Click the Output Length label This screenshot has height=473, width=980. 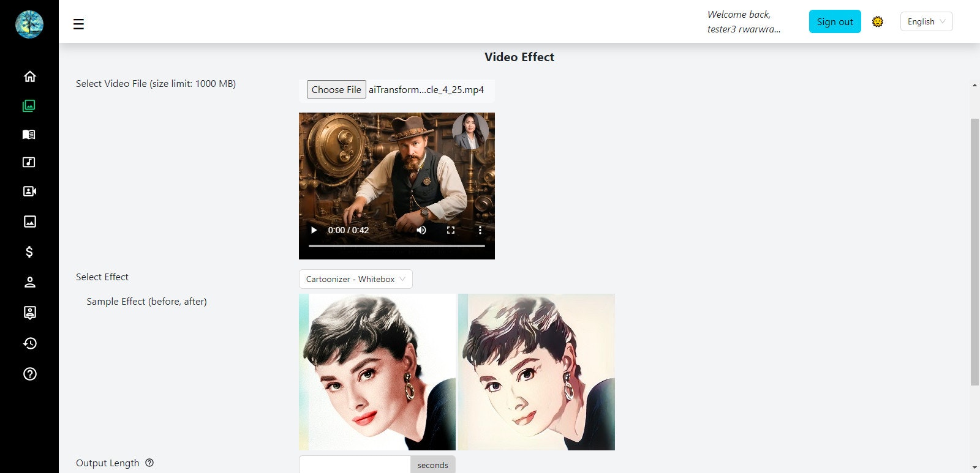108,463
